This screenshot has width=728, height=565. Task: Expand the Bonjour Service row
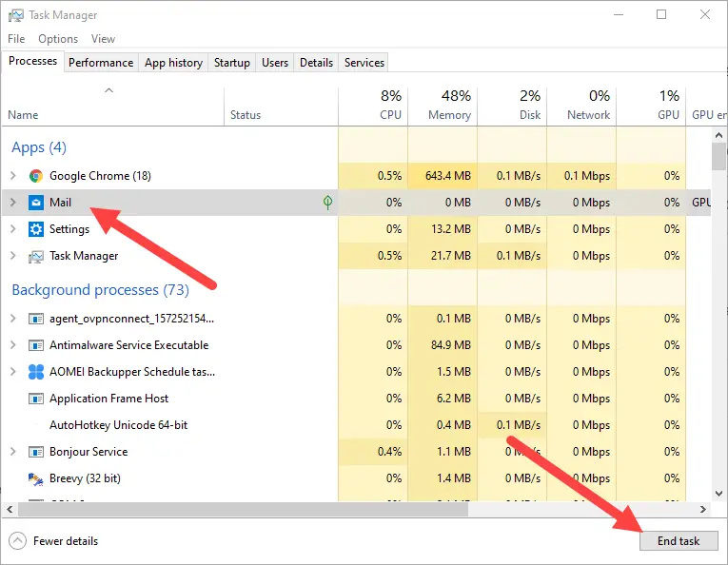(13, 452)
